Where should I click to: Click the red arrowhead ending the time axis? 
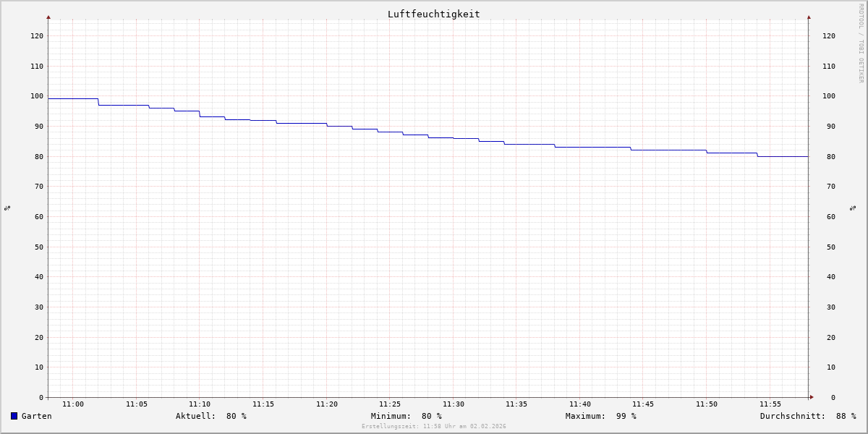click(812, 397)
